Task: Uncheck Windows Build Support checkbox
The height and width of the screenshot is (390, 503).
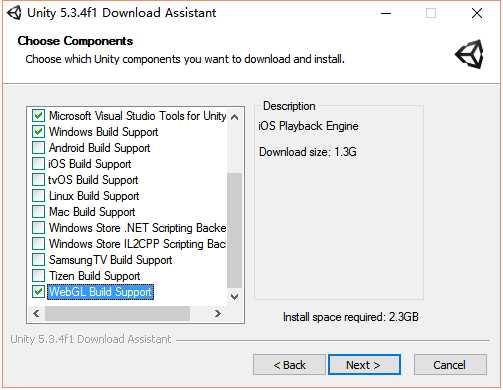Action: (38, 132)
